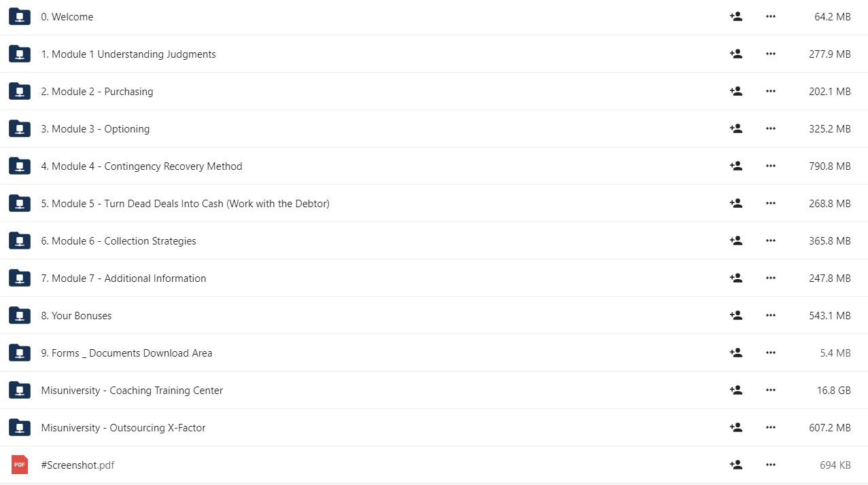The image size is (868, 485).
Task: Open three-dot menu for Module 6 - Collection Strategies
Action: click(x=770, y=240)
